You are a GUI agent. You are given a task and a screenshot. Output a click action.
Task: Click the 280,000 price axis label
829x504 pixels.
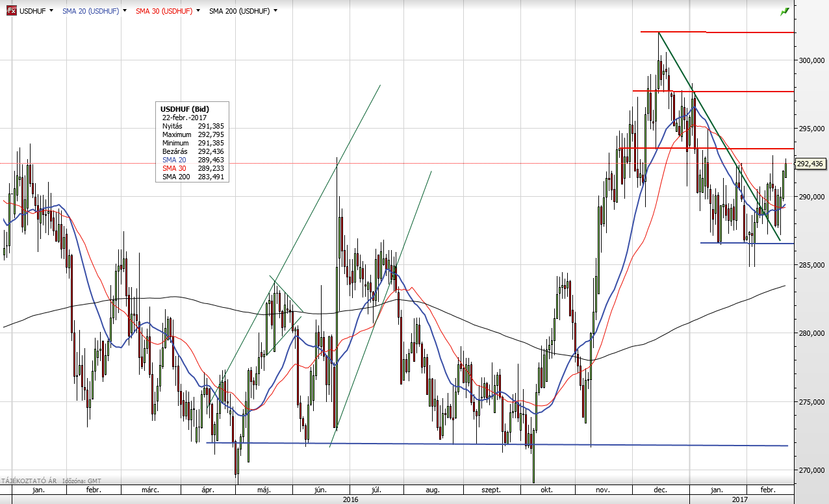tap(811, 334)
